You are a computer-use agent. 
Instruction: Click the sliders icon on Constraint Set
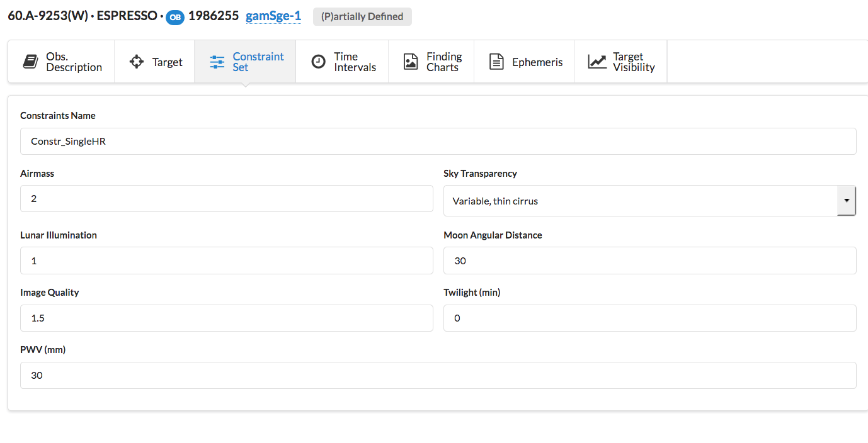coord(217,62)
